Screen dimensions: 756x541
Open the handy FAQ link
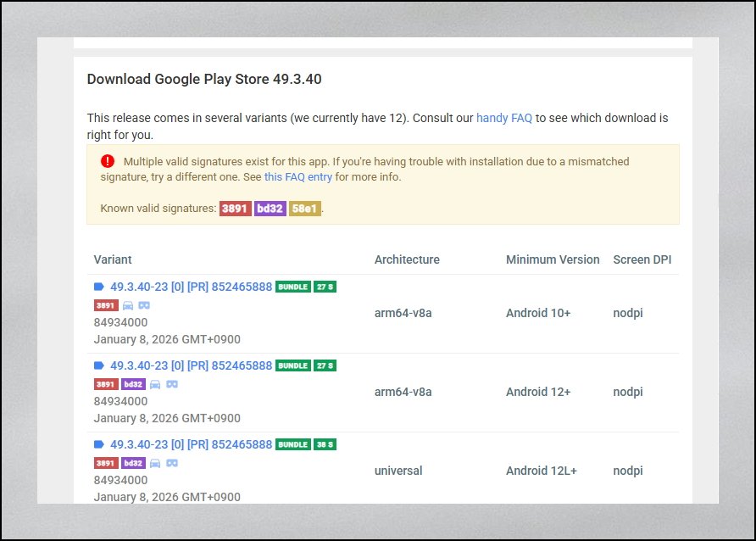click(x=503, y=118)
